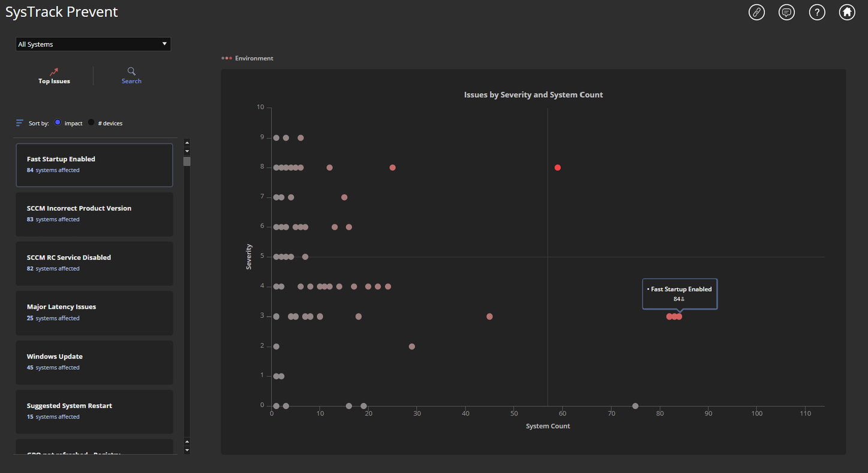The image size is (868, 473).
Task: Click the point at severity 4, count 24
Action: 388,287
